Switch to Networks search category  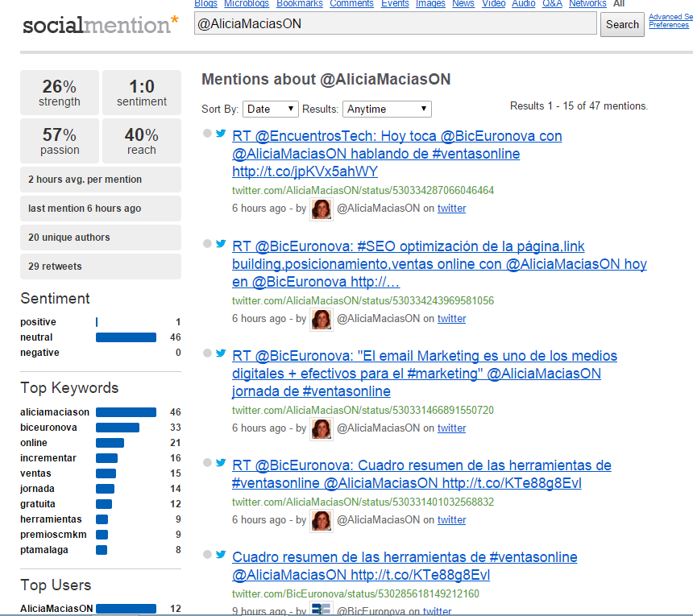[587, 3]
